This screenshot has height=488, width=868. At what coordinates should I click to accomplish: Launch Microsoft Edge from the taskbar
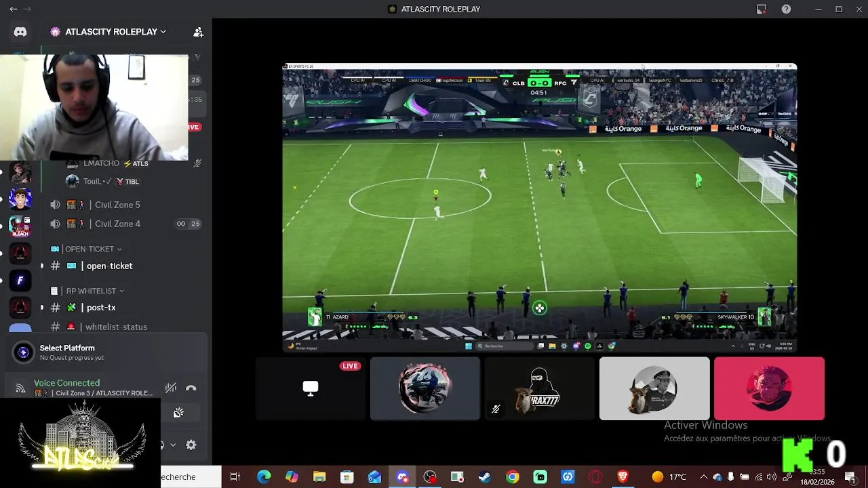(x=264, y=477)
